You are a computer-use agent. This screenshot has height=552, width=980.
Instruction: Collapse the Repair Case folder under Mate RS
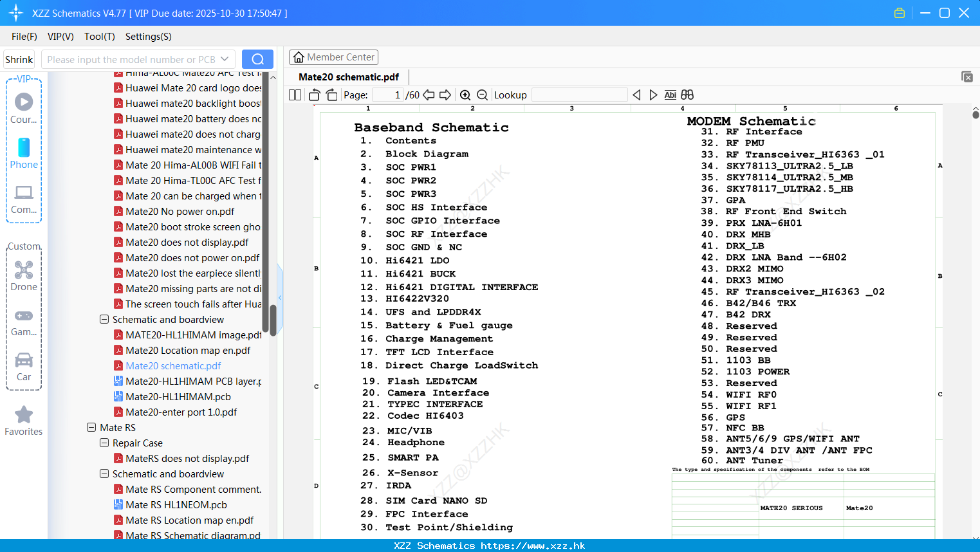104,443
